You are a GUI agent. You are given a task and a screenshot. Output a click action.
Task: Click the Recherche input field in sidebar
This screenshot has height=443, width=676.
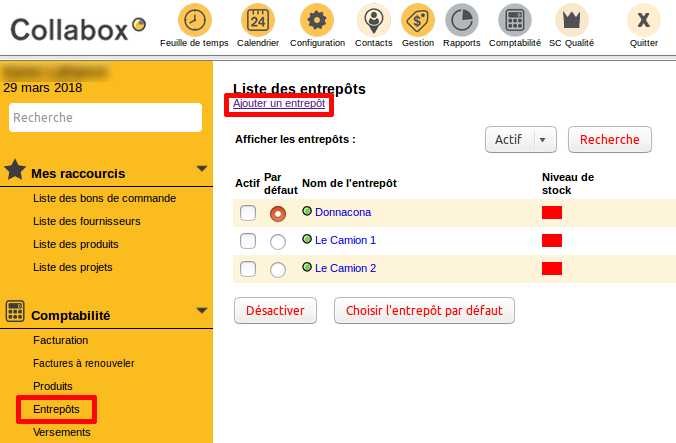coord(106,118)
